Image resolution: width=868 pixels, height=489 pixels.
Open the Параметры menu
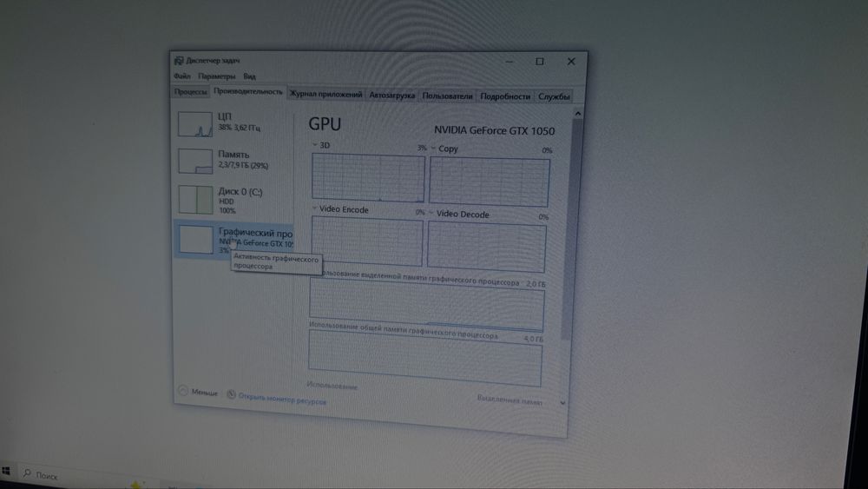click(x=216, y=76)
